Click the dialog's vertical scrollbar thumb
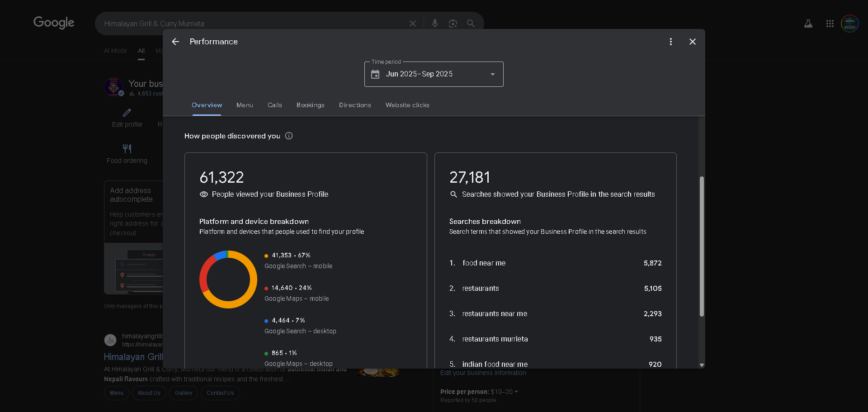 pyautogui.click(x=702, y=246)
